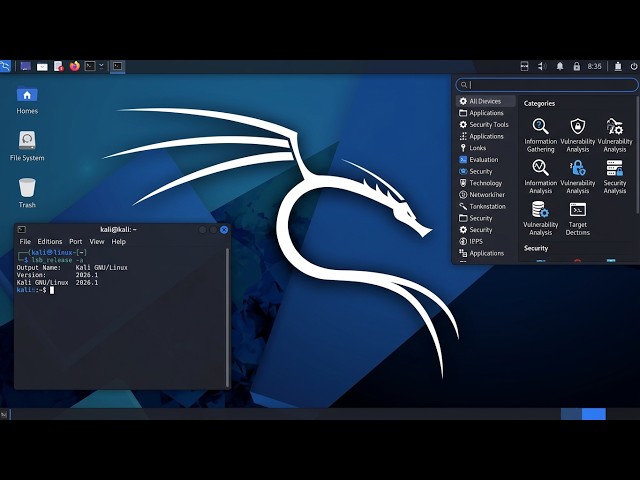Click the lsb_release -a command line in terminal
The width and height of the screenshot is (640, 480).
pyautogui.click(x=57, y=260)
